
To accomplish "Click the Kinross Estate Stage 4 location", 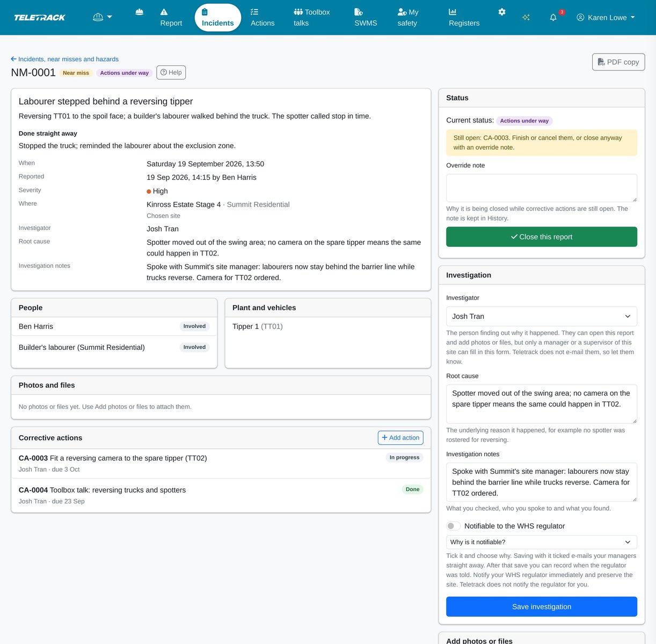I will [184, 204].
